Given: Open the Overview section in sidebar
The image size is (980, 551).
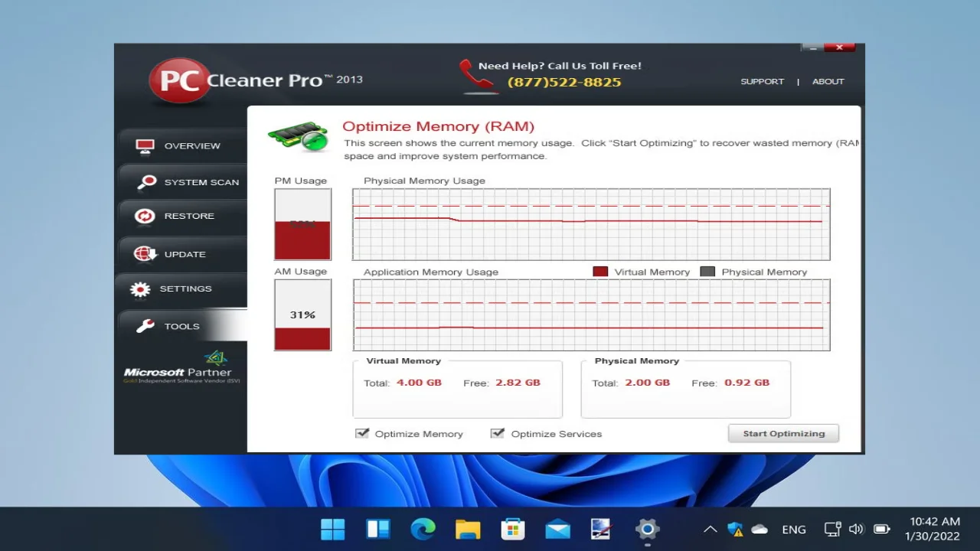Looking at the screenshot, I should pyautogui.click(x=182, y=145).
